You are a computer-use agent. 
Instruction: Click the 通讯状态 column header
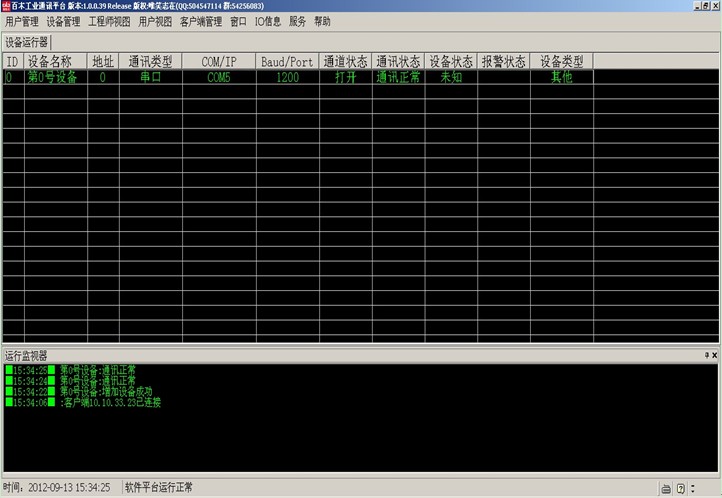(398, 61)
